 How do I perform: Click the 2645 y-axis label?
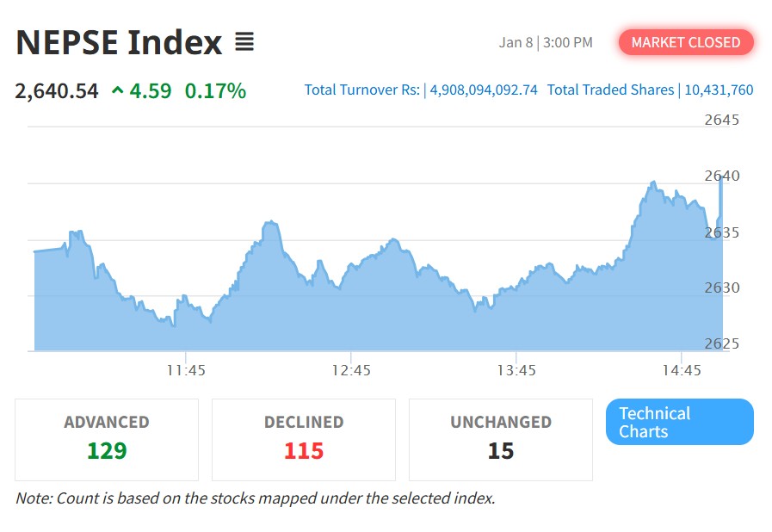721,120
